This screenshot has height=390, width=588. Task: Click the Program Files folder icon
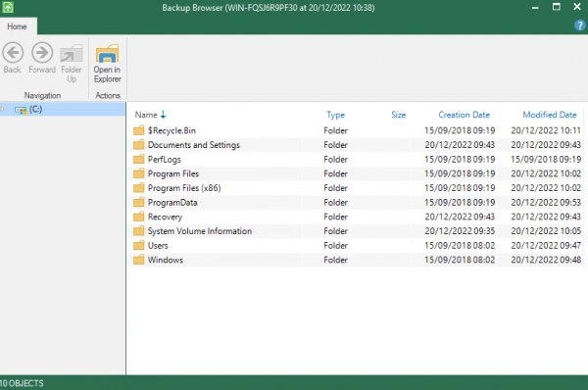click(x=139, y=173)
